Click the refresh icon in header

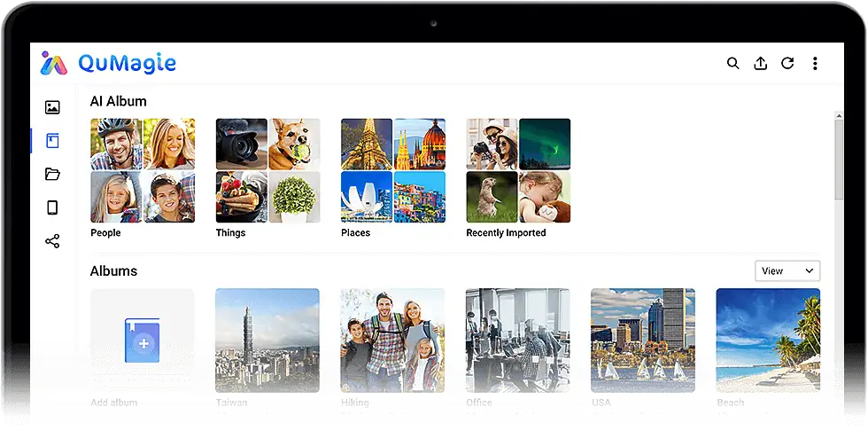pos(787,63)
